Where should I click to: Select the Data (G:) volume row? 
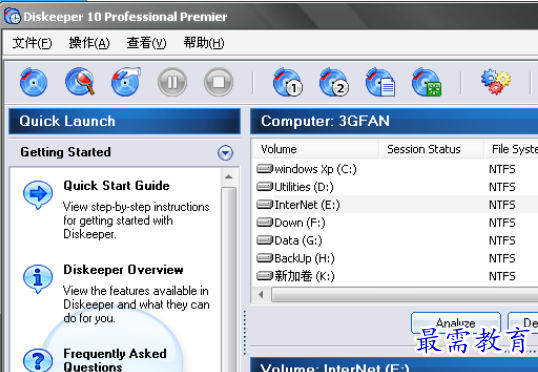(396, 240)
